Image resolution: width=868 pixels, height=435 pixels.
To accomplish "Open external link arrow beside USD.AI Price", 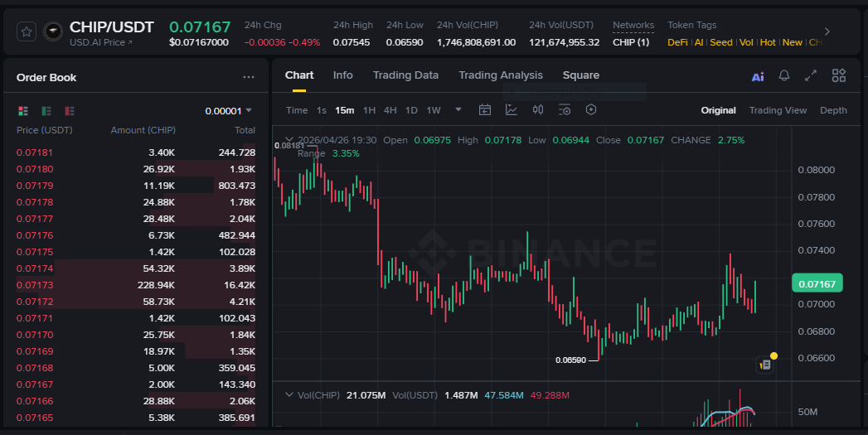I will click(130, 42).
